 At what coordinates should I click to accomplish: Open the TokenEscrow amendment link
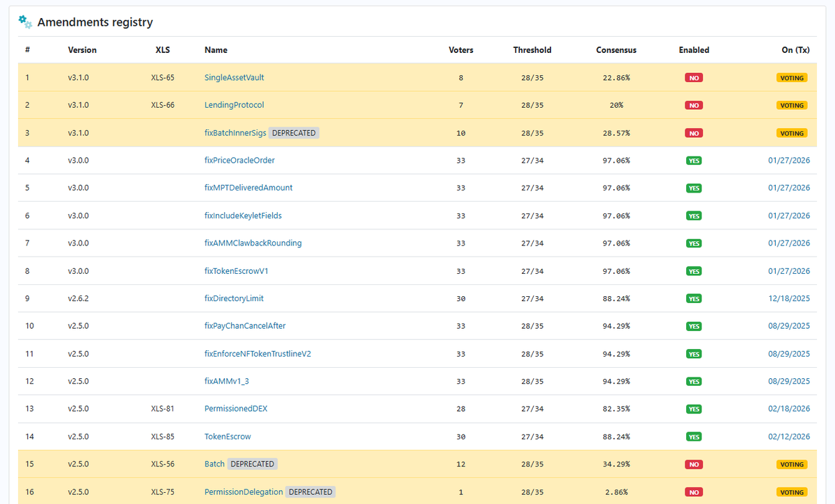tap(228, 437)
